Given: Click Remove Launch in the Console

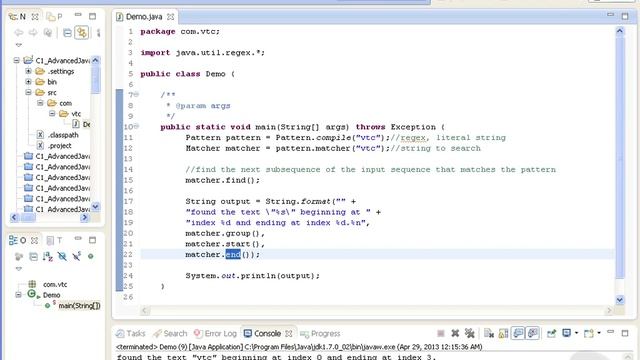Looking at the screenshot, I should tap(455, 333).
